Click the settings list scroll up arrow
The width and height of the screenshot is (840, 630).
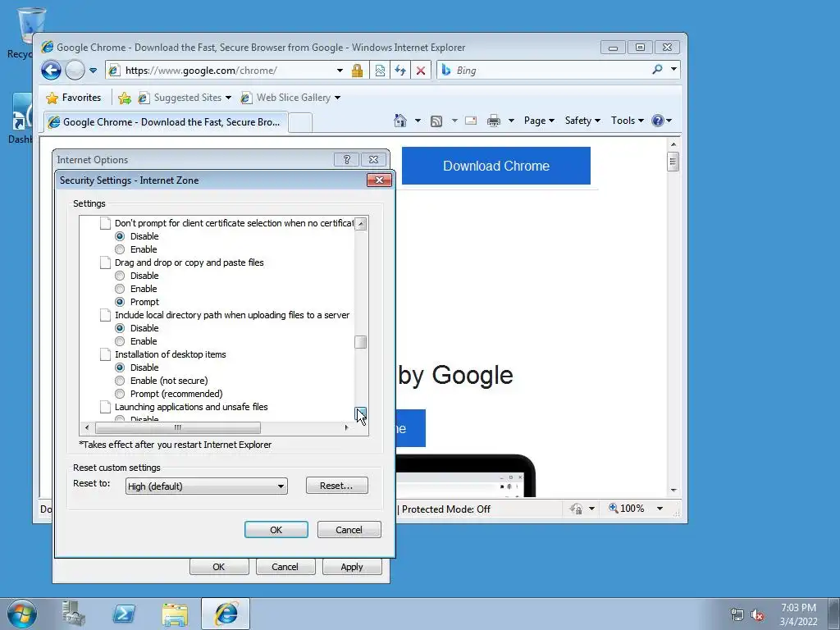click(x=361, y=223)
